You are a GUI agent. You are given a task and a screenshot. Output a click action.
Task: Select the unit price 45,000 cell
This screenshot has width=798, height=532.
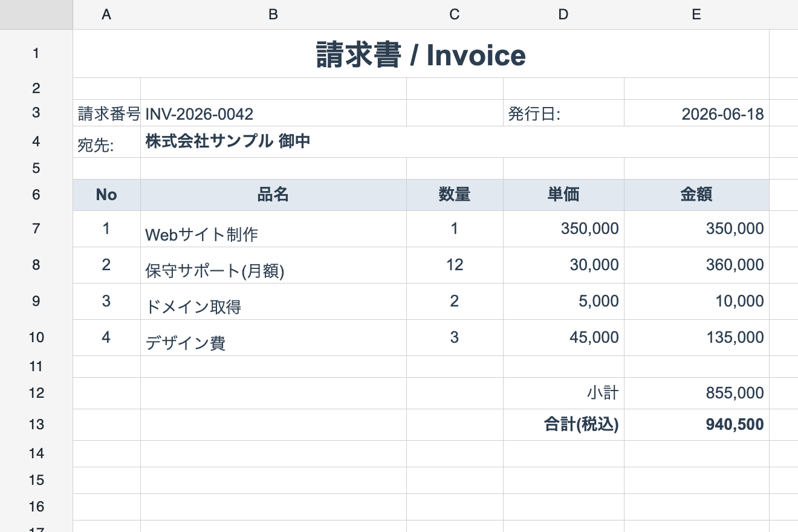point(563,337)
